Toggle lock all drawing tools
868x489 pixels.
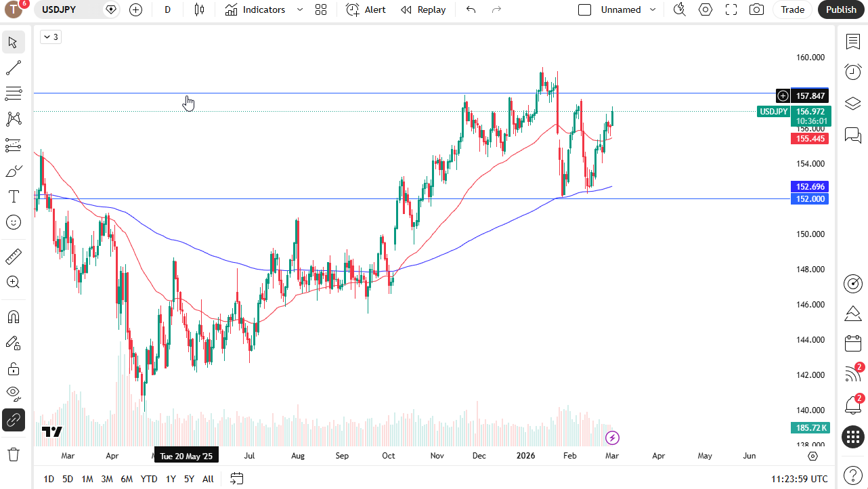[14, 368]
